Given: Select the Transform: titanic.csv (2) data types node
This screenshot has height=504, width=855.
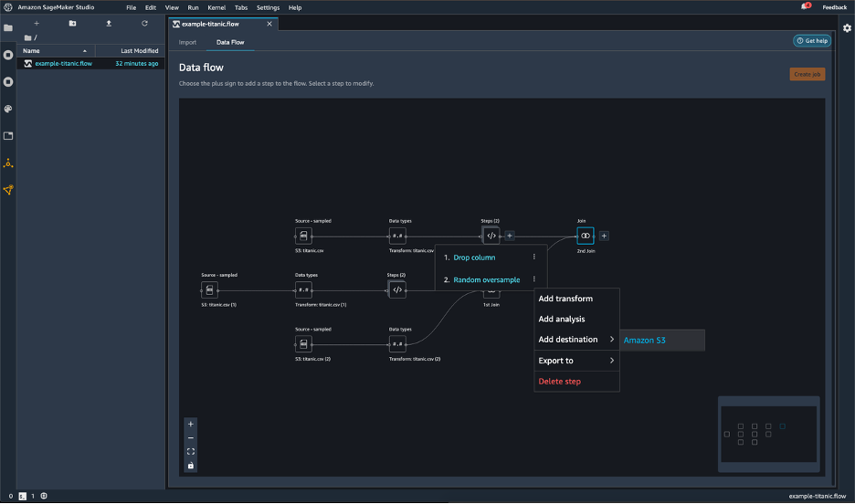Looking at the screenshot, I should pos(397,344).
